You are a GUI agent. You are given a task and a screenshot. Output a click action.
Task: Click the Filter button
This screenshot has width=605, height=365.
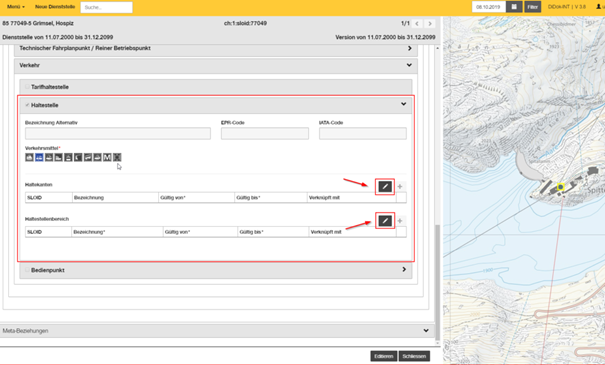[x=532, y=7]
